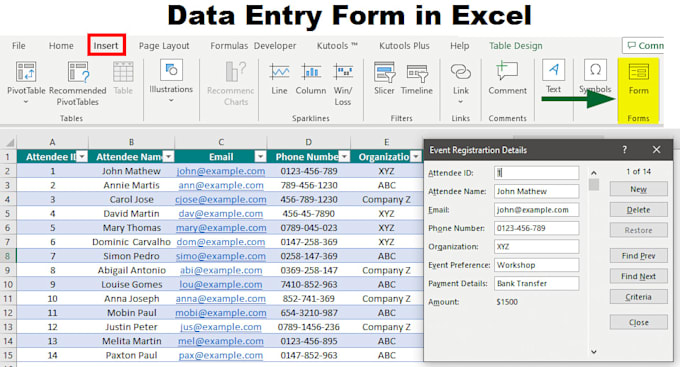Screen dimensions: 680x367
Task: Click the Attendee Name input field
Action: point(536,191)
